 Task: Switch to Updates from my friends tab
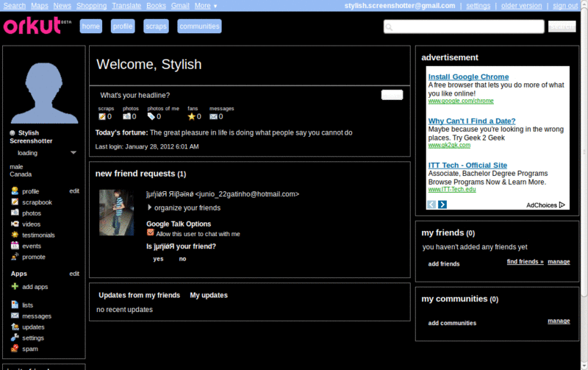click(x=139, y=295)
